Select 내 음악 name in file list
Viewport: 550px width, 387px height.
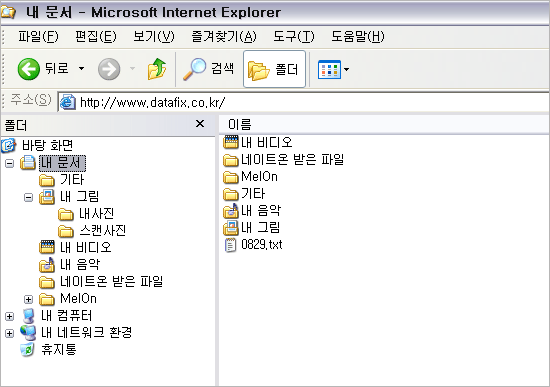[261, 210]
